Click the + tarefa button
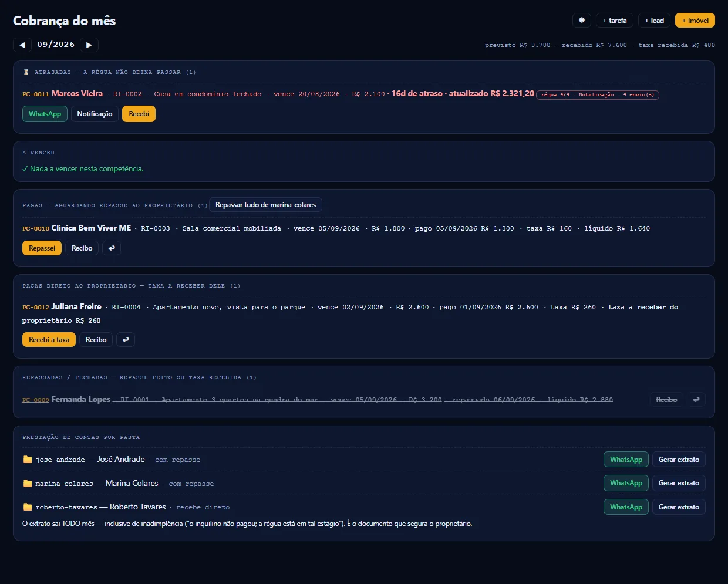The image size is (728, 584). (615, 20)
